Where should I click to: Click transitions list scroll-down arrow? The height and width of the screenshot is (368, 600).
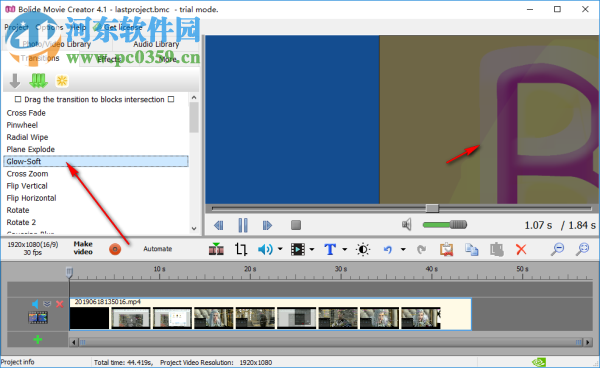[x=194, y=228]
